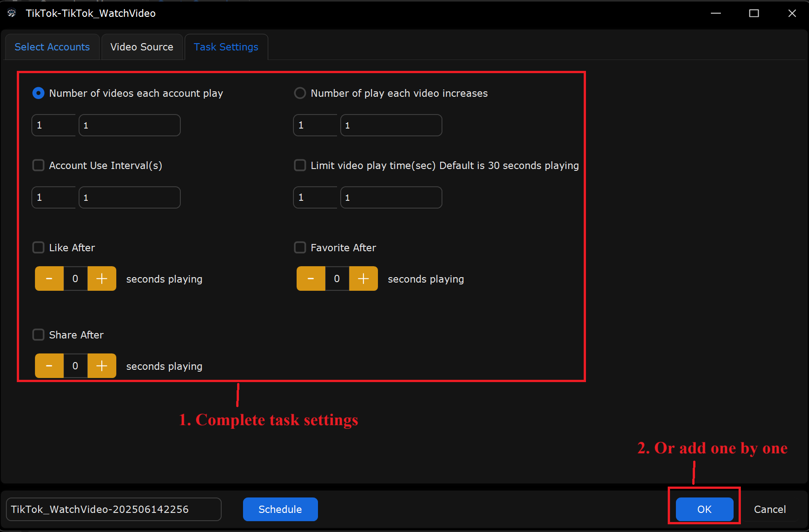Decrease Like After seconds with minus button
This screenshot has height=532, width=809.
coord(49,278)
